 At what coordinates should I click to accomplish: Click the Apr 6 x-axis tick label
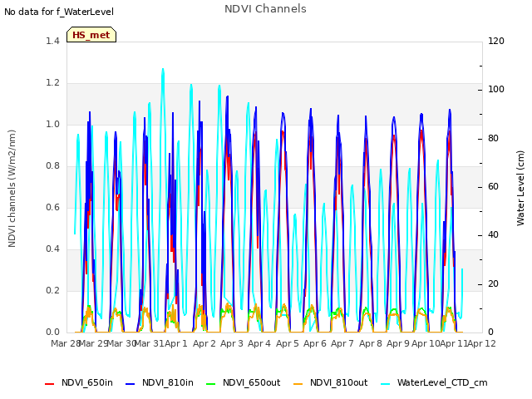[315, 343]
